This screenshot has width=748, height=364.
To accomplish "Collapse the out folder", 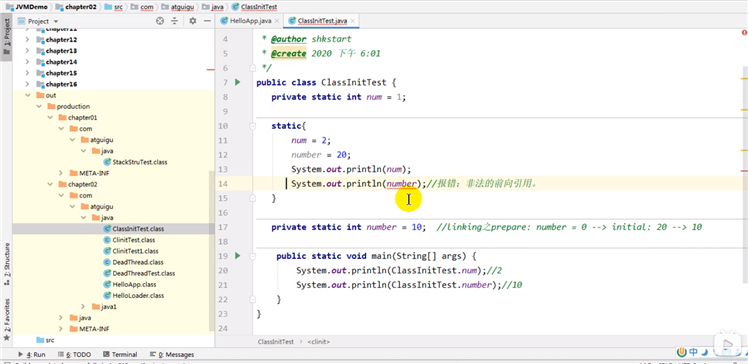I will point(27,95).
